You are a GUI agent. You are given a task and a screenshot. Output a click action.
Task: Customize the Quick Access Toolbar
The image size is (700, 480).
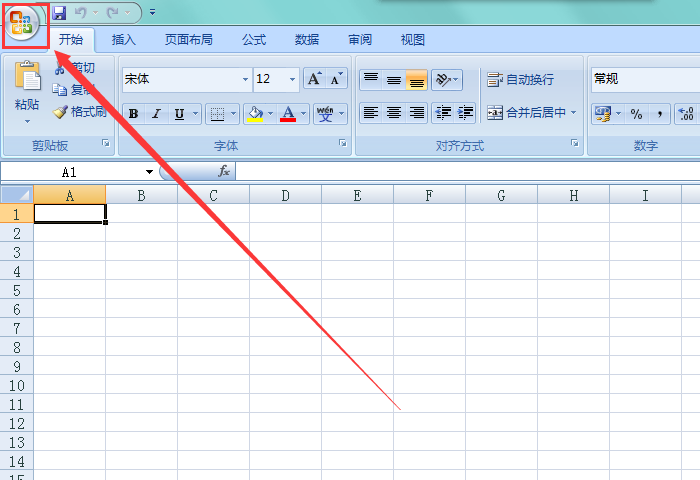coord(153,13)
